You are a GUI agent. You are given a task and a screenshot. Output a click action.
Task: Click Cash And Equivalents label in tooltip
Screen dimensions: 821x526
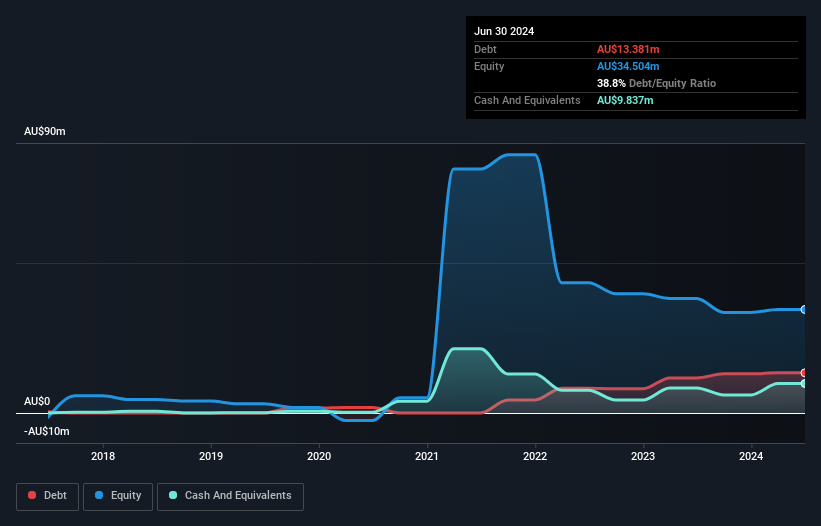527,100
